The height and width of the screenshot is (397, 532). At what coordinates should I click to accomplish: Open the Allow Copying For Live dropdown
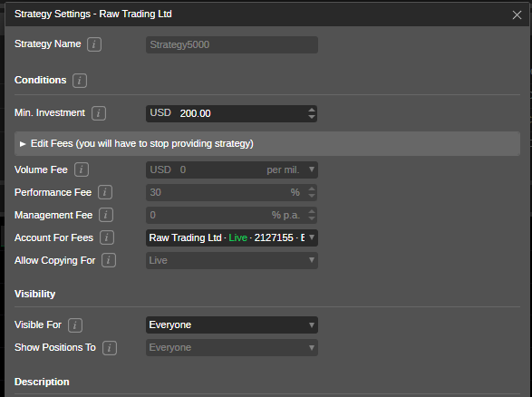232,261
